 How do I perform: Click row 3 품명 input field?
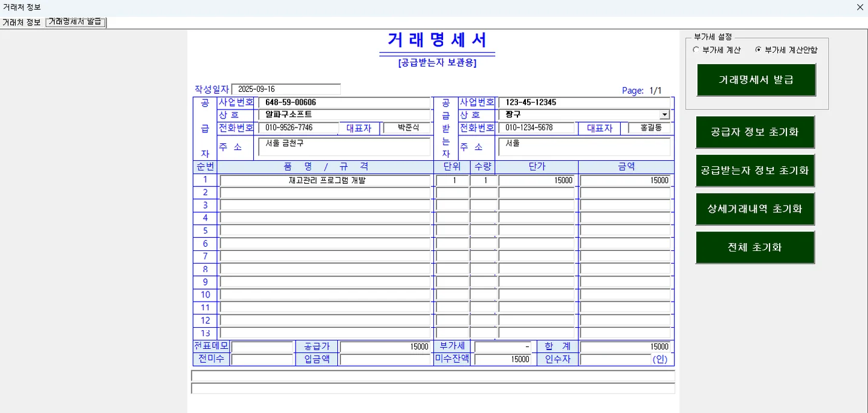pos(325,206)
